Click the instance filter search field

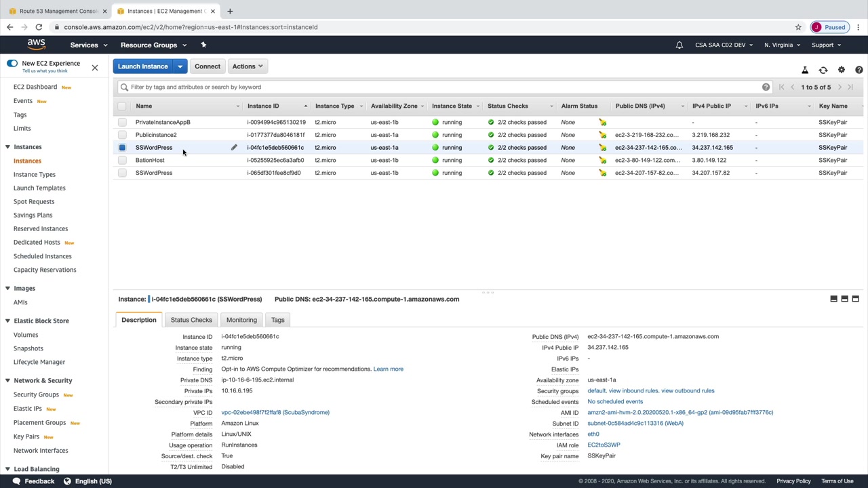pos(441,87)
